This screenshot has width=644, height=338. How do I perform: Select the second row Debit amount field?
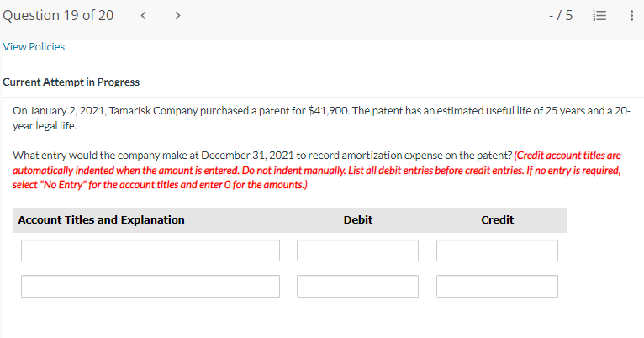(x=357, y=286)
